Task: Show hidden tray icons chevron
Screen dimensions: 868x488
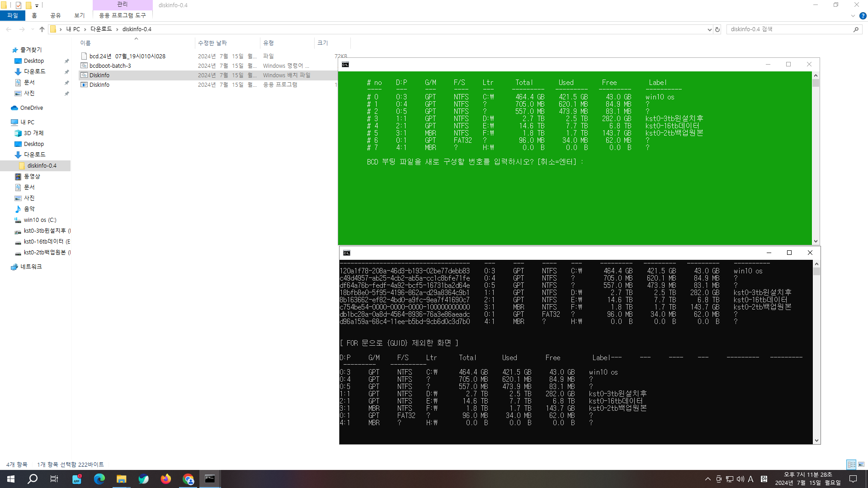Action: (x=708, y=479)
